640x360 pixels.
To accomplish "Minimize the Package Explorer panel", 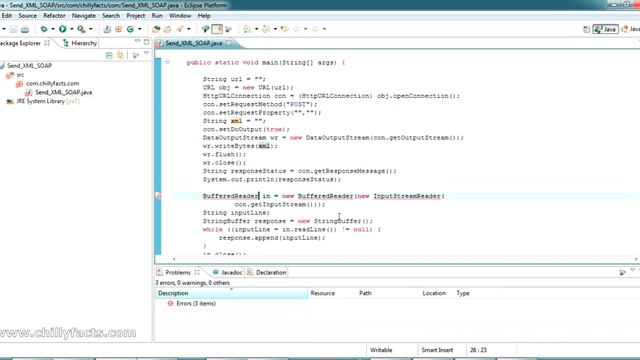I will pos(138,41).
